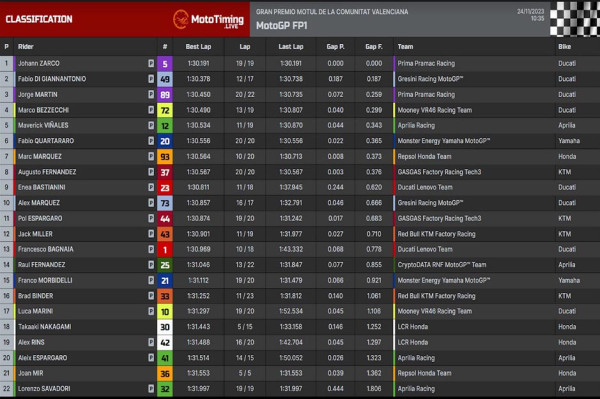Screen dimensions: 600x399
Task: Click the Last Lap column header
Action: 291,47
